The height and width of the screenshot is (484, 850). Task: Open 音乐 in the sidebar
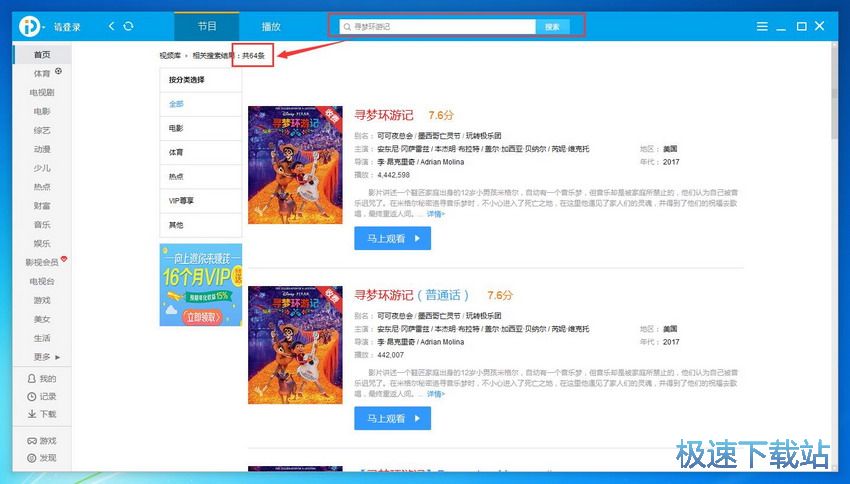[42, 224]
